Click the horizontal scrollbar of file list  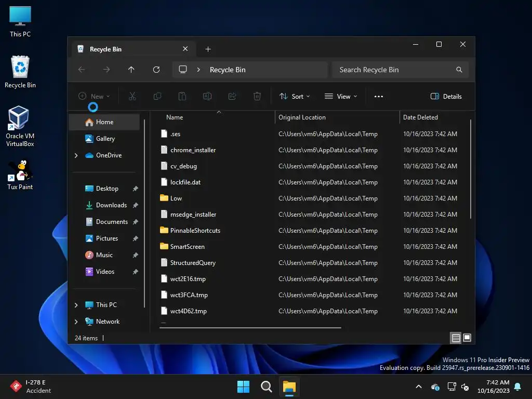point(250,328)
